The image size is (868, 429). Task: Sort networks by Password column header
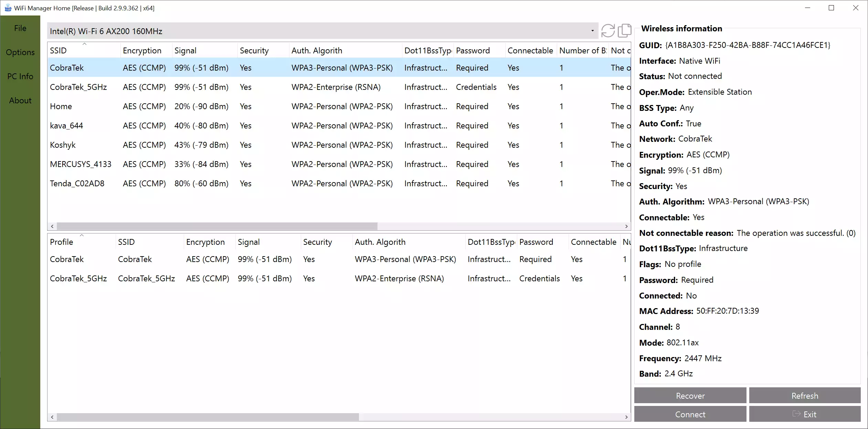click(479, 51)
